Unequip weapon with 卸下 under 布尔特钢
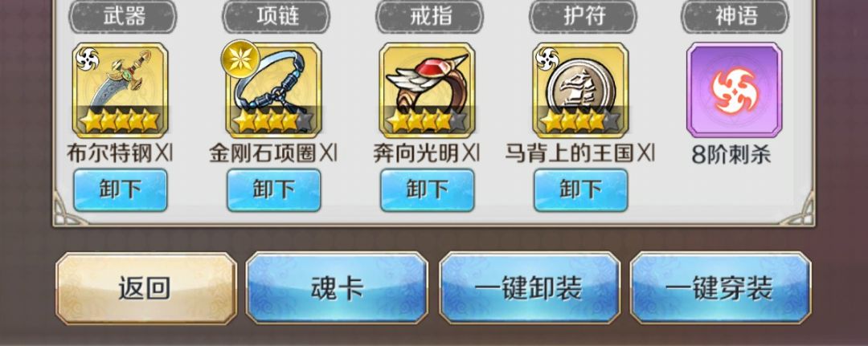This screenshot has width=868, height=346. click(x=120, y=190)
